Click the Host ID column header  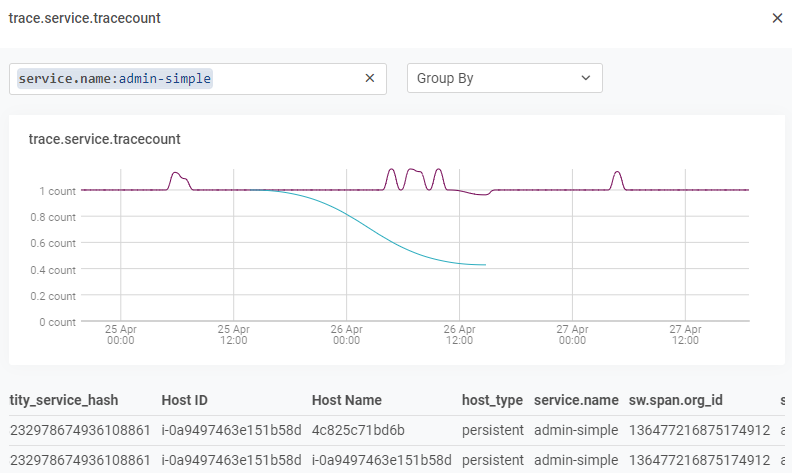pyautogui.click(x=184, y=400)
